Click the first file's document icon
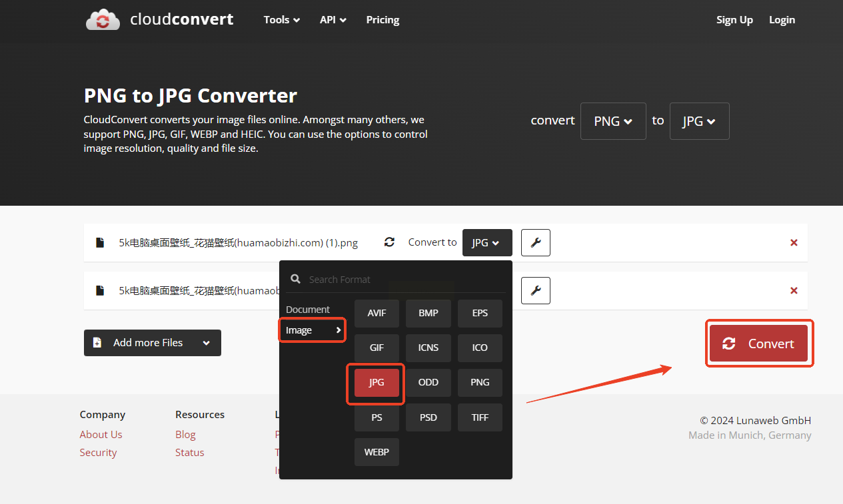 pos(100,242)
